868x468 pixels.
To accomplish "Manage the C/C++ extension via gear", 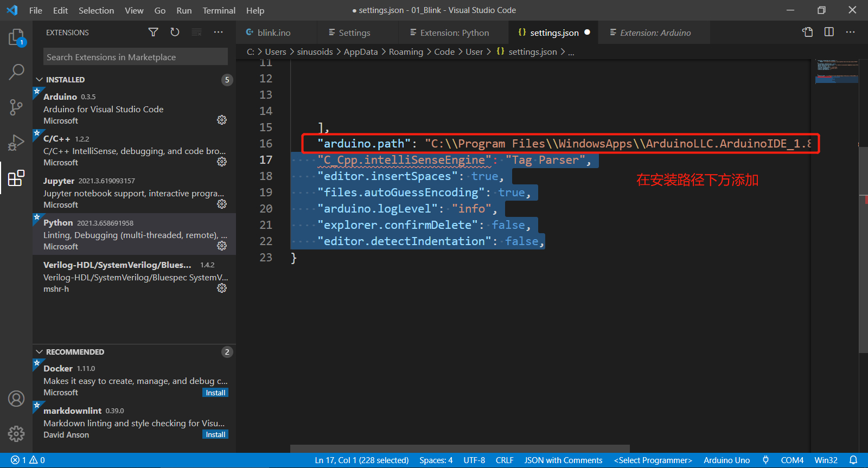I will [x=222, y=162].
